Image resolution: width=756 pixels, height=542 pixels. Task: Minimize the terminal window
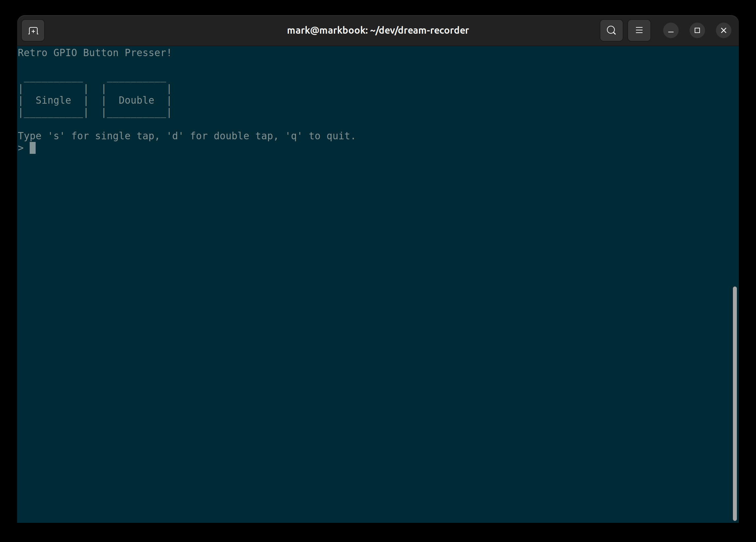point(671,31)
